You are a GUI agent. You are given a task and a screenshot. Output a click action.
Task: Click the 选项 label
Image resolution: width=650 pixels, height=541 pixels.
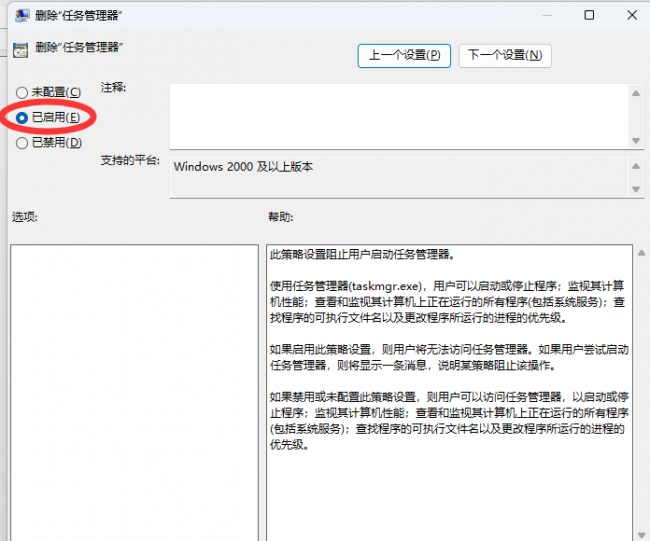[24, 217]
